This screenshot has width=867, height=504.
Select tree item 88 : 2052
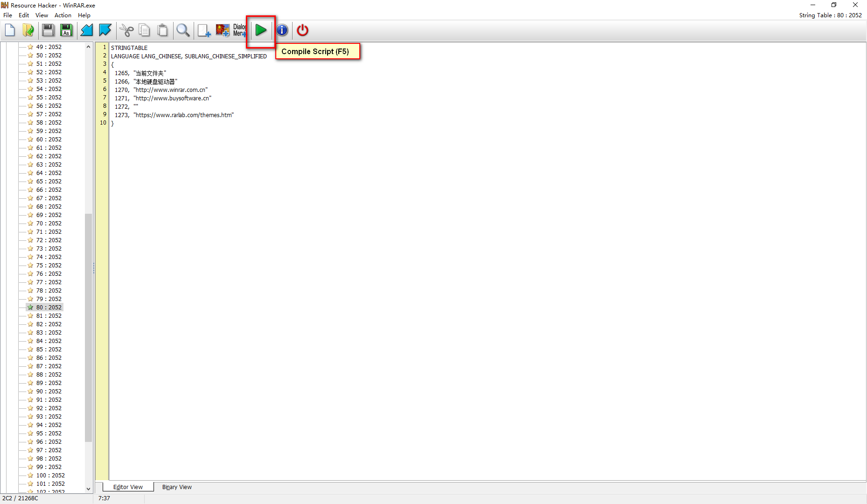coord(49,375)
